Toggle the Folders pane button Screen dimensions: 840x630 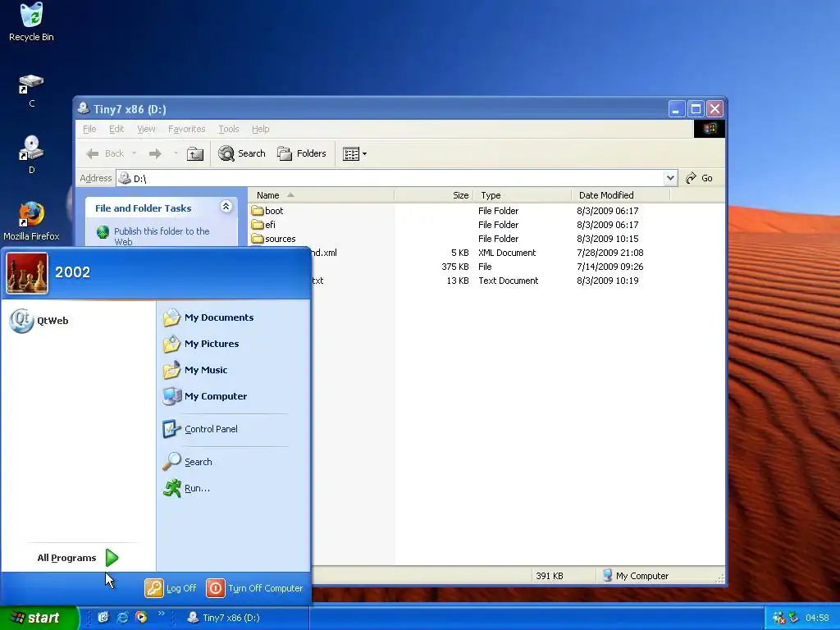[x=302, y=153]
